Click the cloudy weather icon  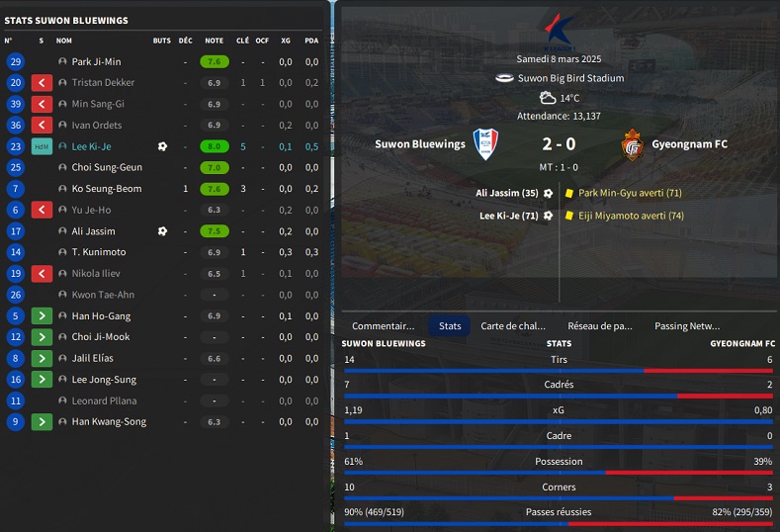click(x=547, y=98)
